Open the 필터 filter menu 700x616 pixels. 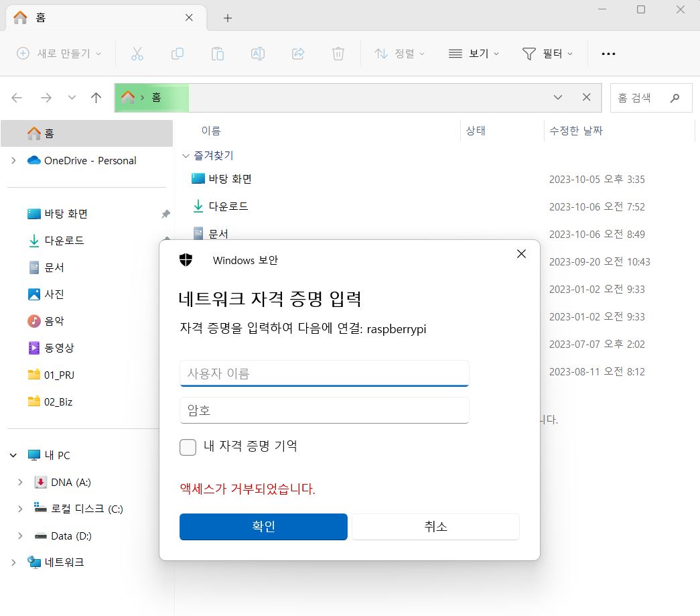click(x=548, y=54)
